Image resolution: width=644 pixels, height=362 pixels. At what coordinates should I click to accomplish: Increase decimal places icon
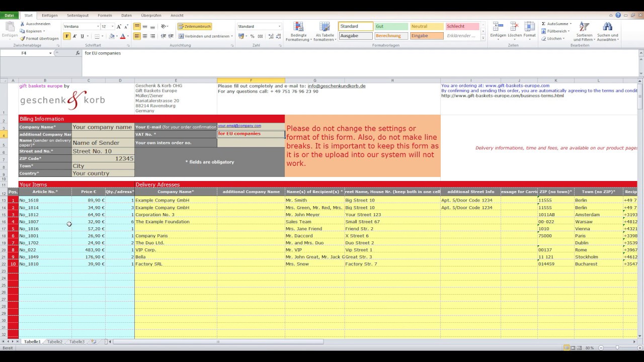pos(271,36)
